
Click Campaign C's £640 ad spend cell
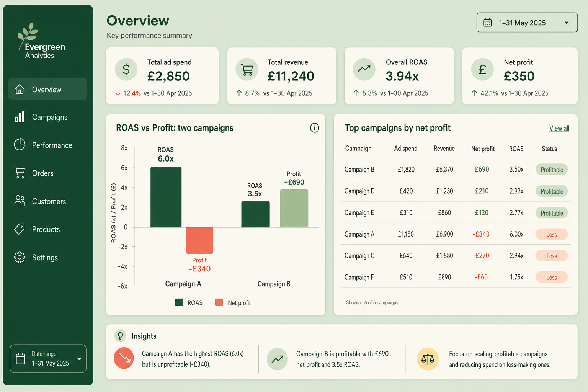point(406,255)
